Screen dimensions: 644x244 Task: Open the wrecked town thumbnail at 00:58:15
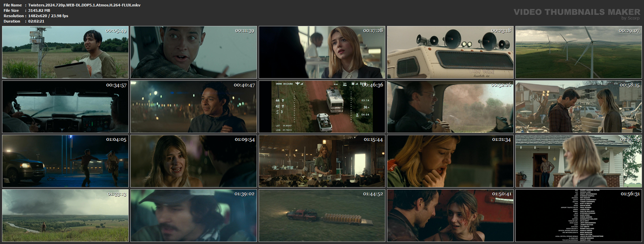pos(579,107)
